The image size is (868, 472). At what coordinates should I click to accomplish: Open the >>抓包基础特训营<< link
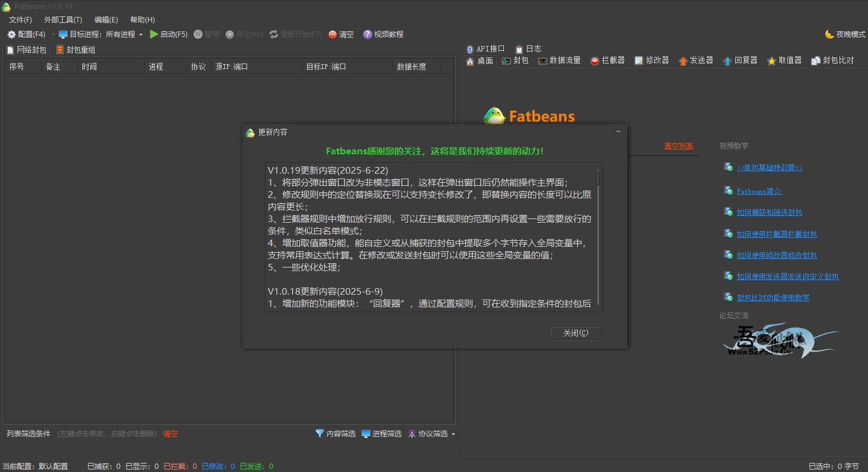(x=769, y=168)
